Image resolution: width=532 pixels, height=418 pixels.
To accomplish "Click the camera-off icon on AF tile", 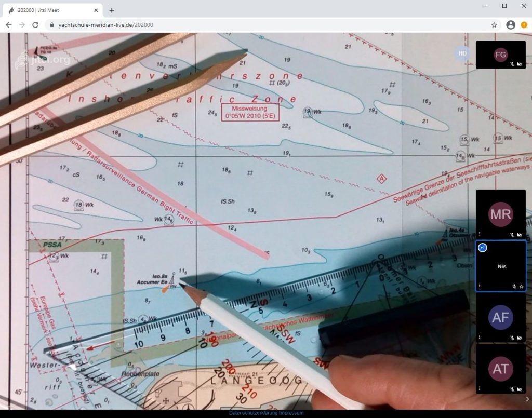I will (520, 338).
